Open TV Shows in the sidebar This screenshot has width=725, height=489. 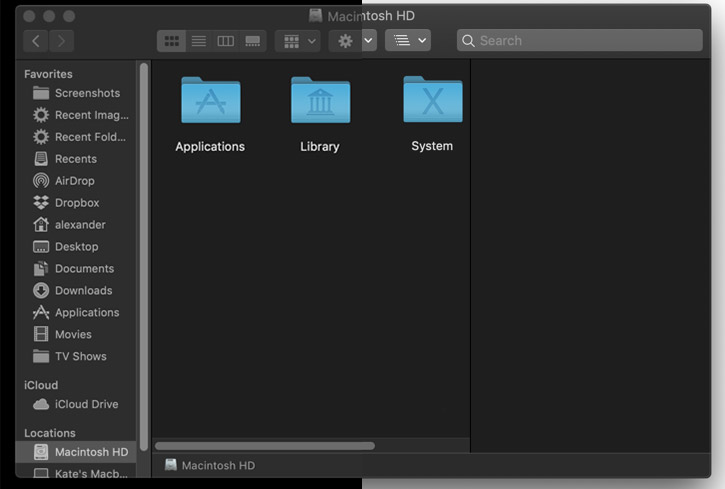coord(77,356)
